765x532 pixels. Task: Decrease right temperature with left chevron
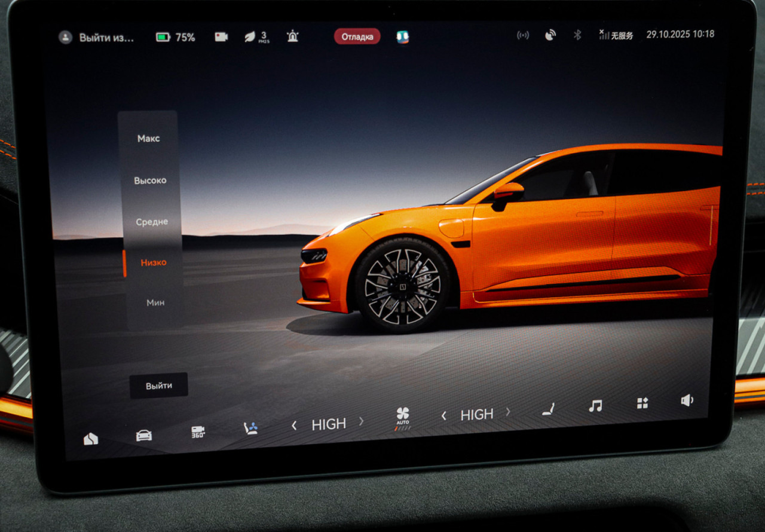point(443,415)
